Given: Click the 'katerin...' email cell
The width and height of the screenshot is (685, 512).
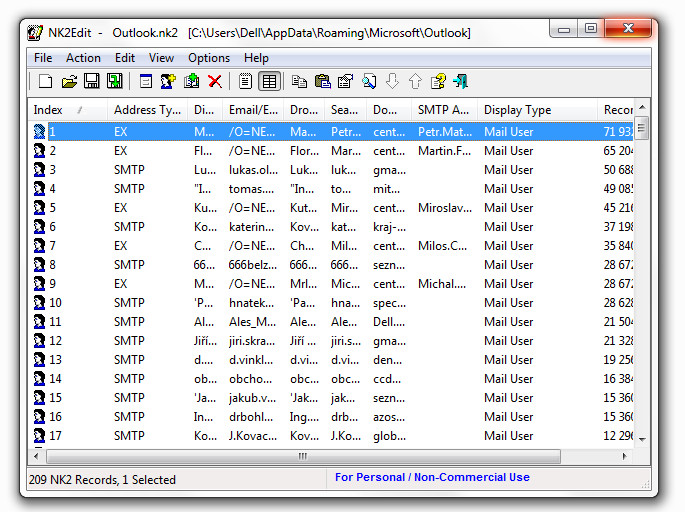Looking at the screenshot, I should 252,227.
